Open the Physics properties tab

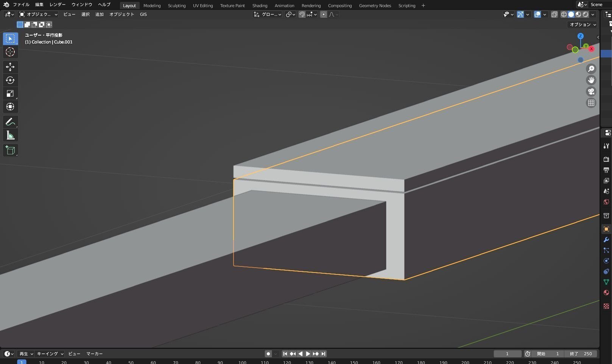[x=606, y=261]
